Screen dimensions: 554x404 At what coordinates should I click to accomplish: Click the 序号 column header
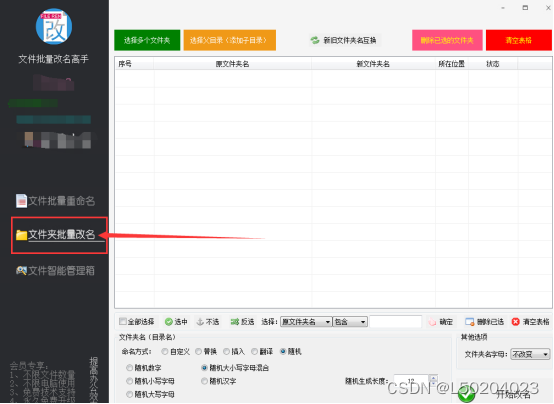[134, 64]
